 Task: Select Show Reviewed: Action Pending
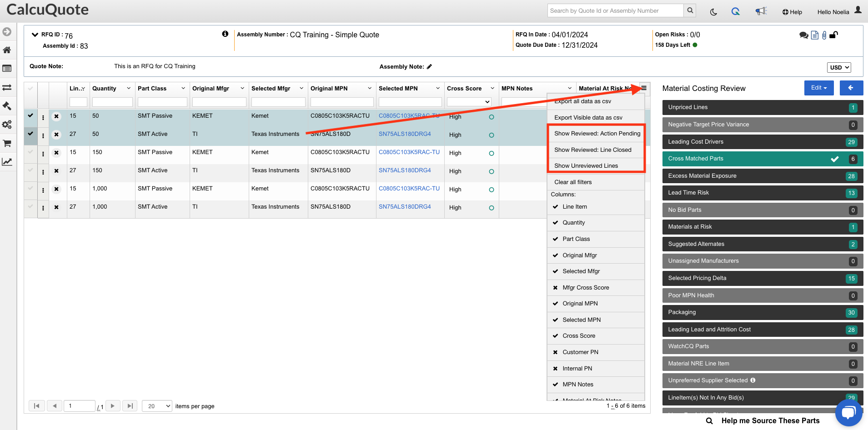click(596, 134)
